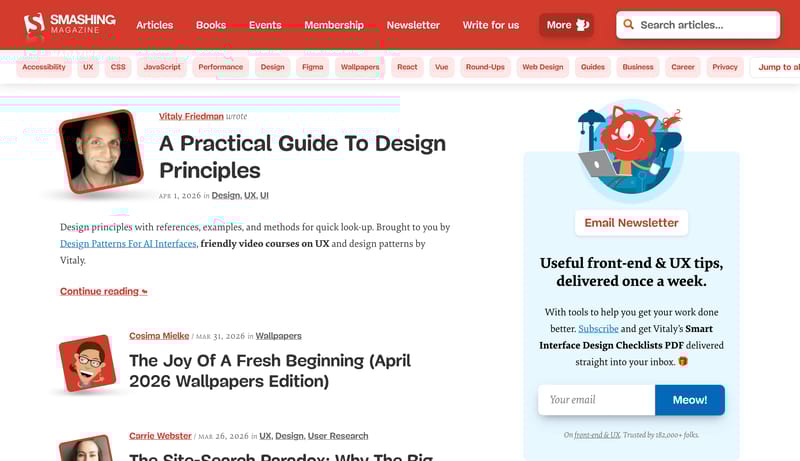This screenshot has height=461, width=800.
Task: Select the Guides category tag
Action: [592, 67]
